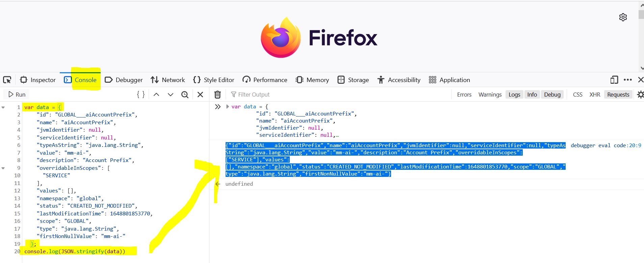Toggle the Info filter

[x=532, y=95]
